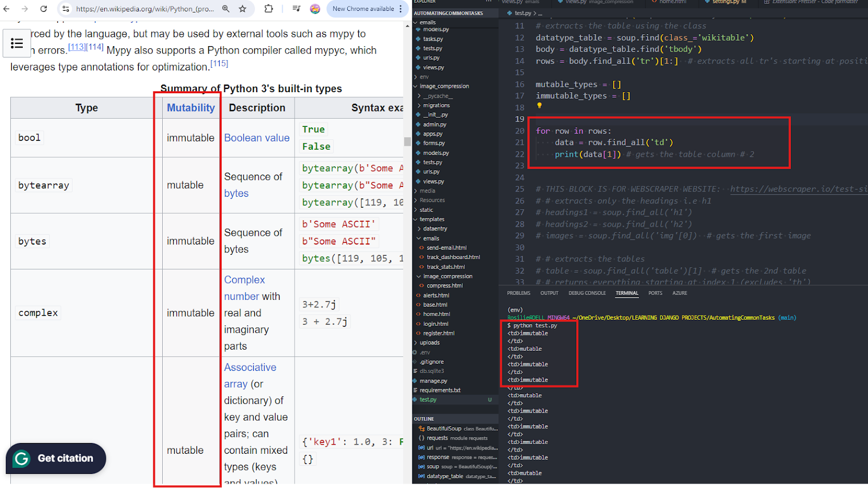
Task: Expand the uploads folder
Action: [430, 343]
